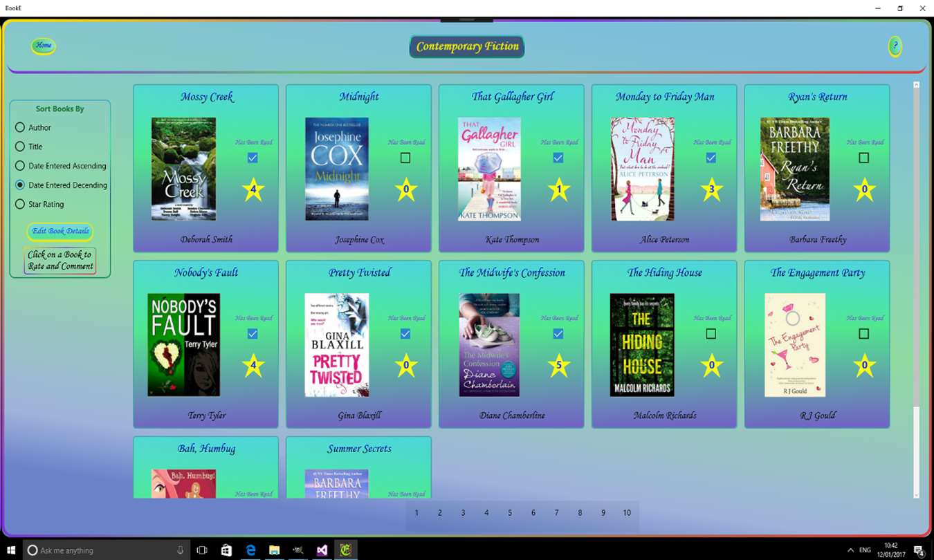Click the scrollbar up arrow
The image size is (934, 560).
pos(916,85)
